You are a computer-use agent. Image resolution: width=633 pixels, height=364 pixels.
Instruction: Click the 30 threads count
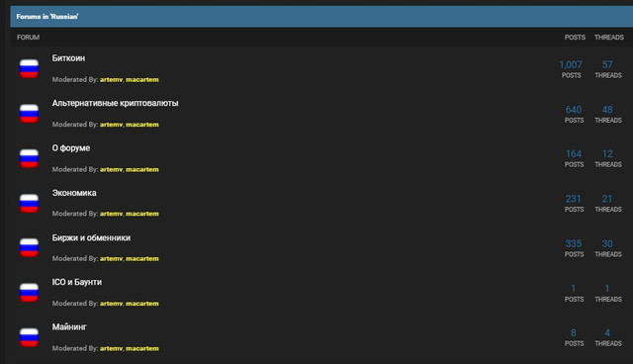[607, 243]
